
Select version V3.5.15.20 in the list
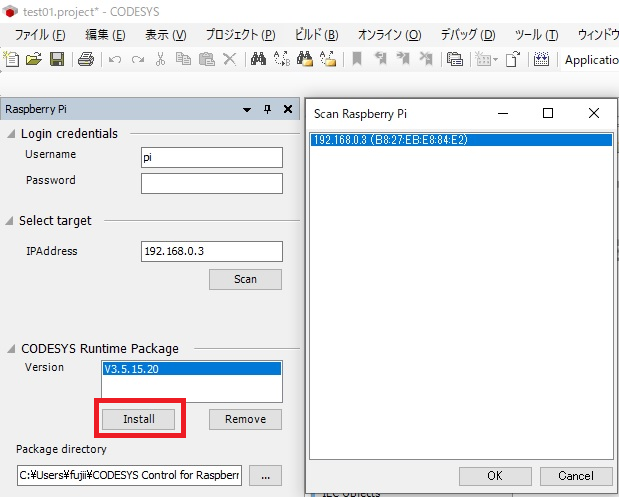coord(191,369)
